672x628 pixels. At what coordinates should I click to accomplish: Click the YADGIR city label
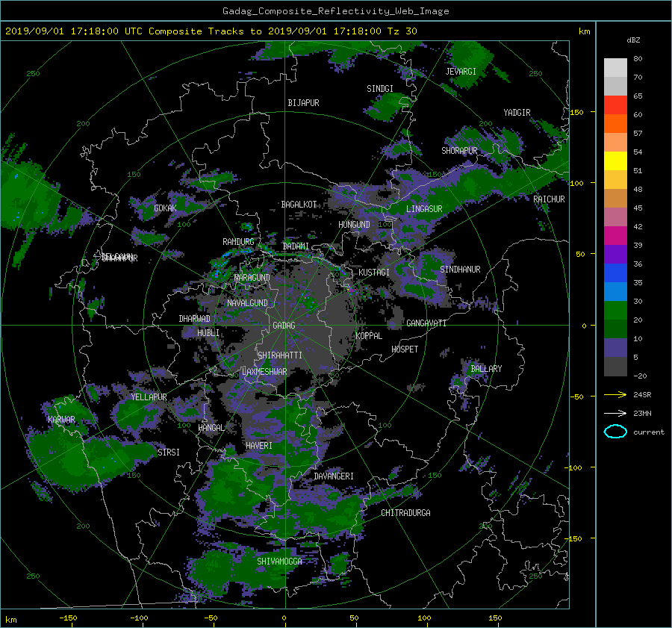coord(517,113)
